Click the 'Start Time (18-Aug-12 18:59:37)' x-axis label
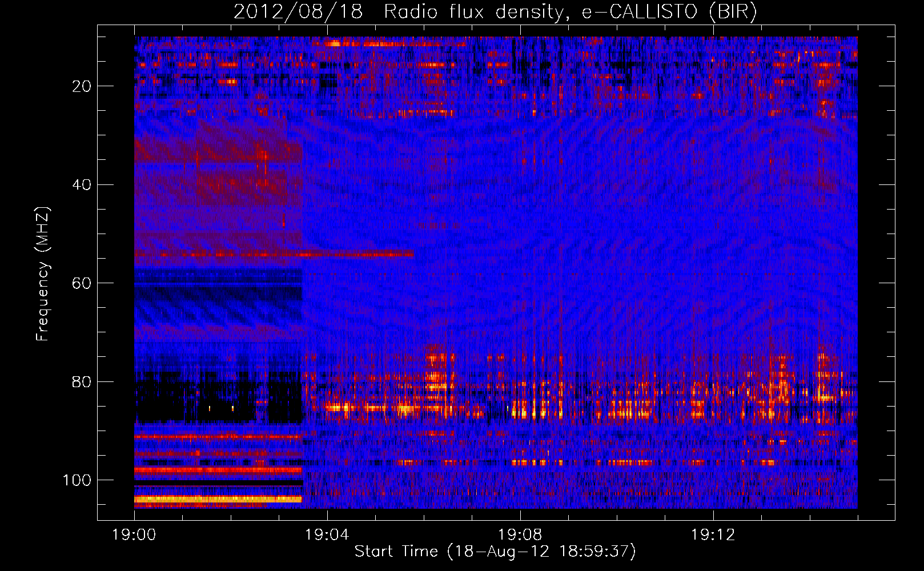 [x=495, y=552]
